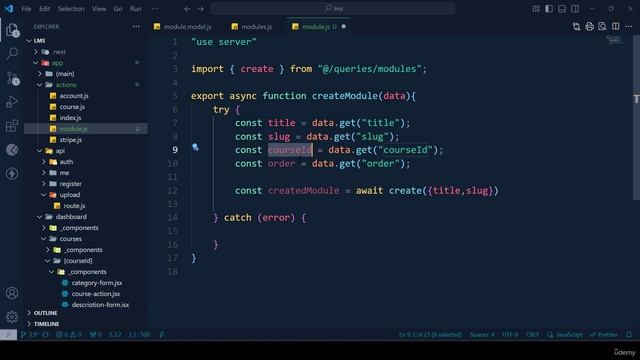Open the Explorer view in the activity bar
Screen dimensions: 640x360
coord(12,30)
